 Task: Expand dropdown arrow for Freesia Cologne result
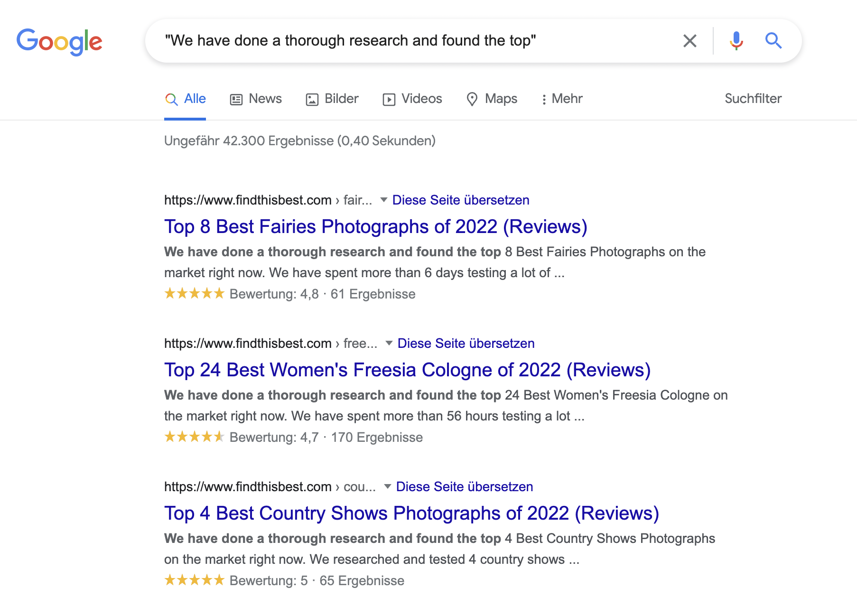pos(389,343)
